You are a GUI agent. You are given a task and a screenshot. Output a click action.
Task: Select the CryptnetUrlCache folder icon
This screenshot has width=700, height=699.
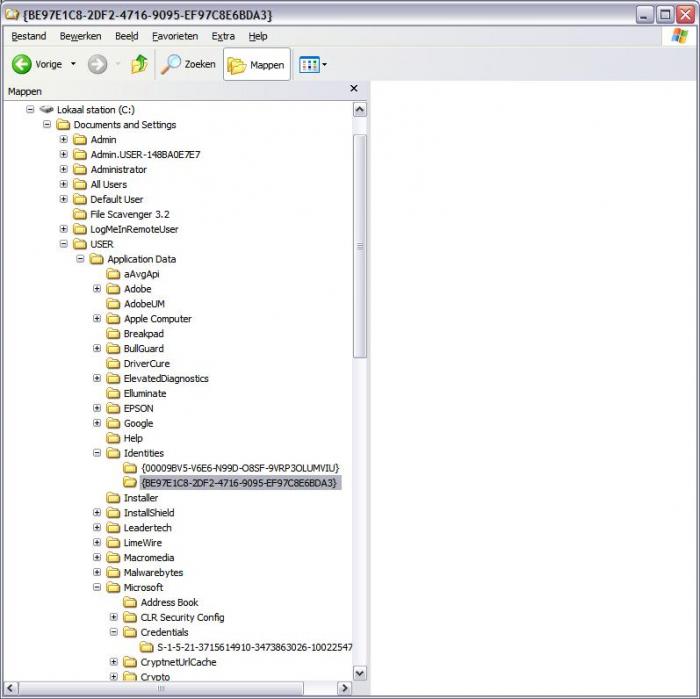click(130, 662)
